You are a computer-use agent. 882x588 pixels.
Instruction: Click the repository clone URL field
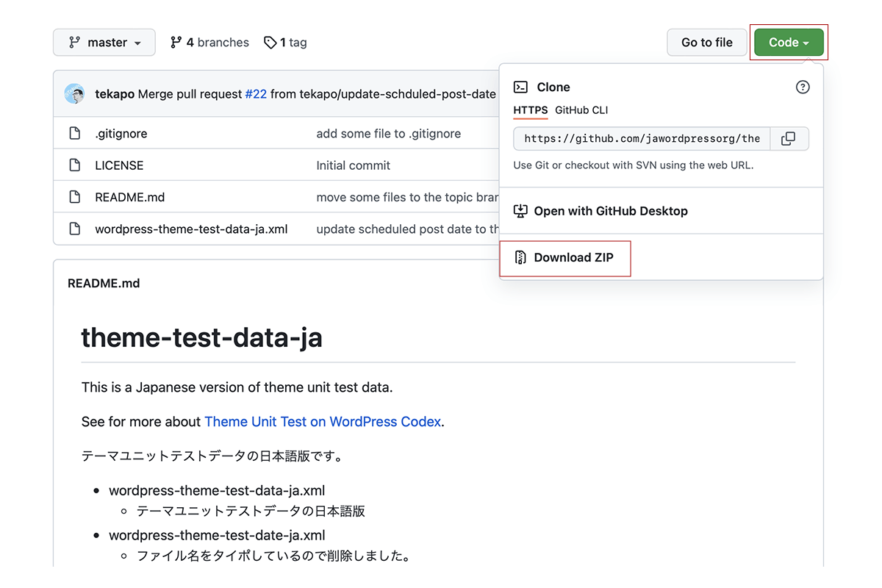[x=642, y=138]
